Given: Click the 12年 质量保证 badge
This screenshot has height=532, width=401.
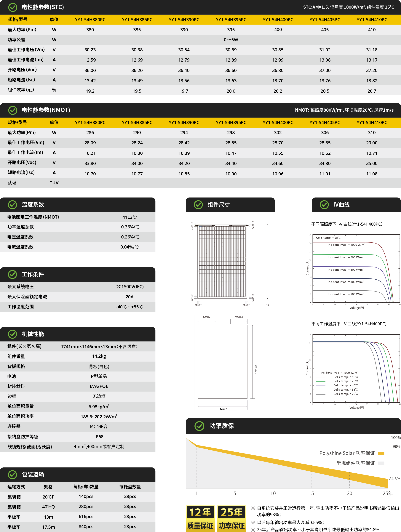Looking at the screenshot, I should coord(200,518).
